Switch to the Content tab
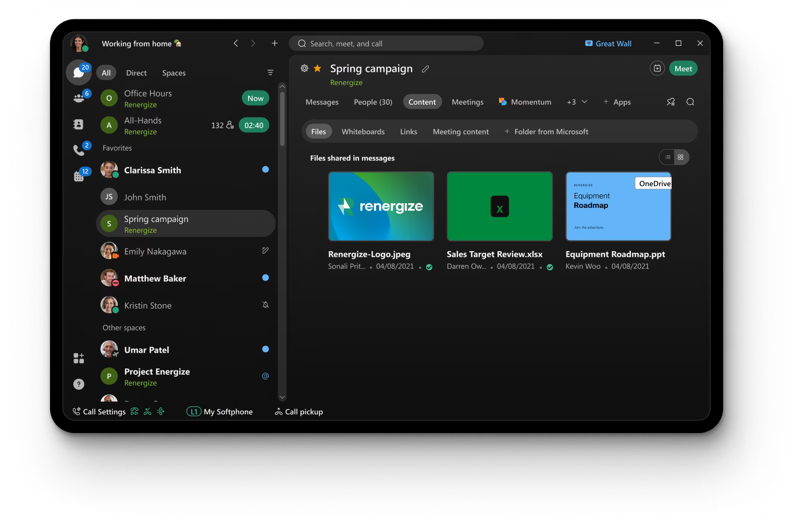The image size is (807, 532). click(x=422, y=102)
